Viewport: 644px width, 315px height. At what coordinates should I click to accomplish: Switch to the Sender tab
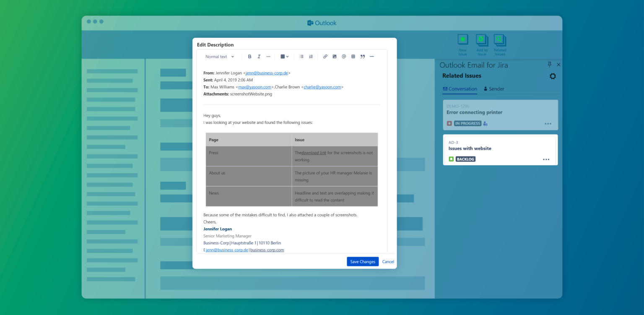click(x=493, y=89)
